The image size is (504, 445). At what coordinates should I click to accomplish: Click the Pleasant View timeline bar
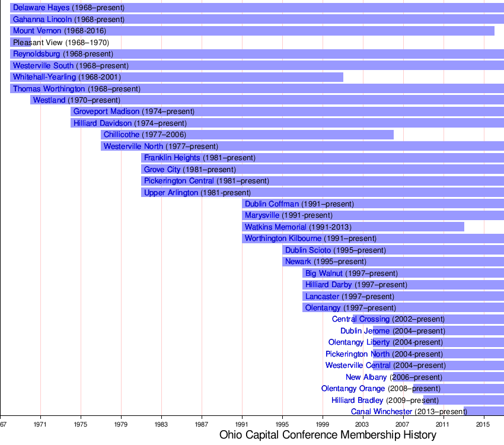coord(20,43)
